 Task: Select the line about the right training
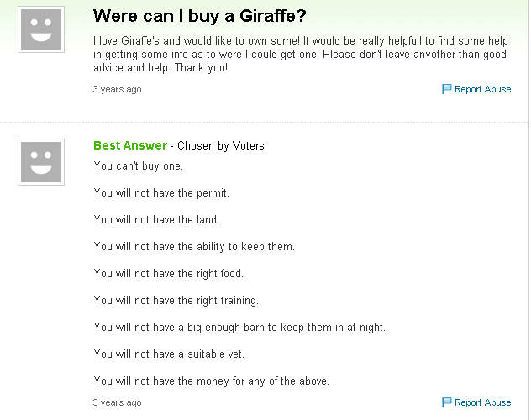pos(176,301)
